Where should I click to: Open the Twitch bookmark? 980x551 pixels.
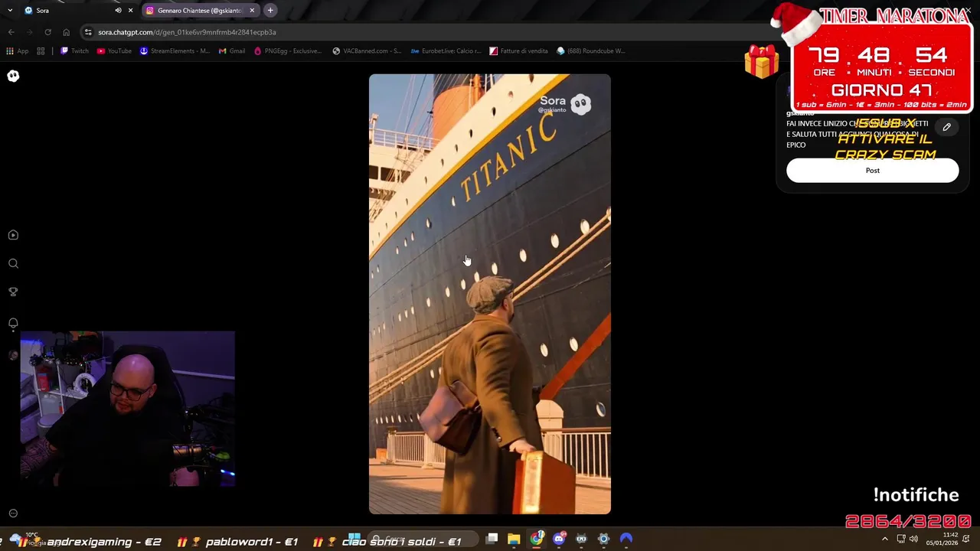(74, 51)
